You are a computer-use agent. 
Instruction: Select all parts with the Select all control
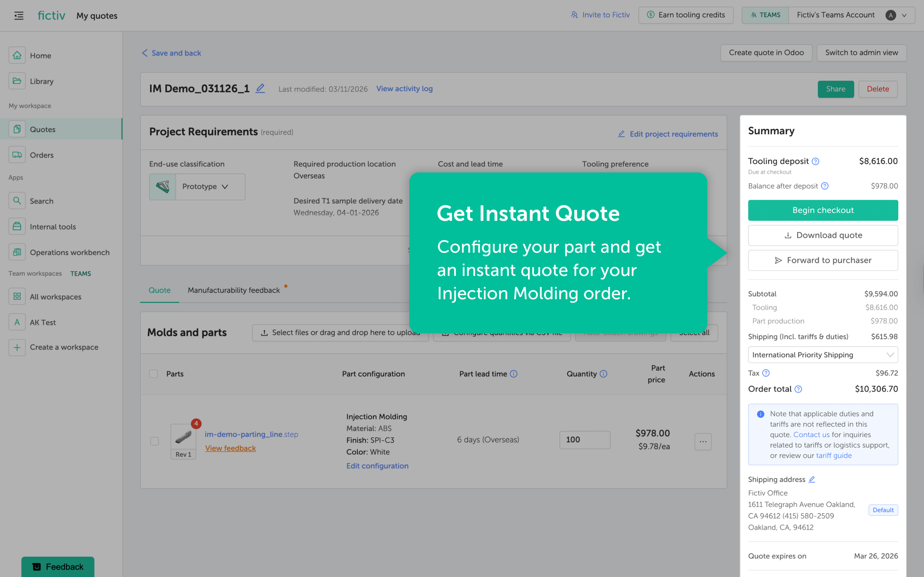coord(694,332)
